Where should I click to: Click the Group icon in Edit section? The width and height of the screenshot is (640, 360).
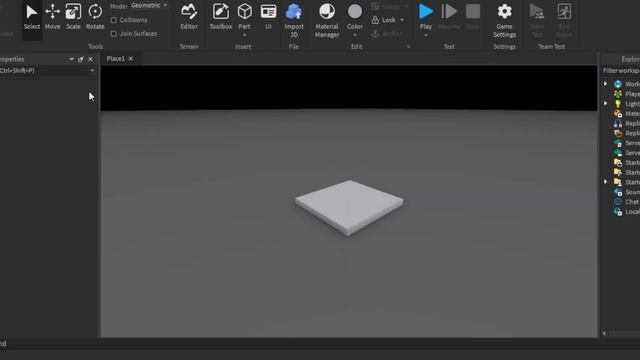click(375, 7)
